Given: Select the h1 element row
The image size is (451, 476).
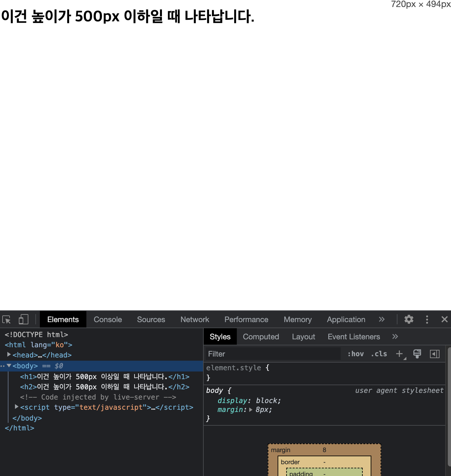Looking at the screenshot, I should pyautogui.click(x=105, y=377).
